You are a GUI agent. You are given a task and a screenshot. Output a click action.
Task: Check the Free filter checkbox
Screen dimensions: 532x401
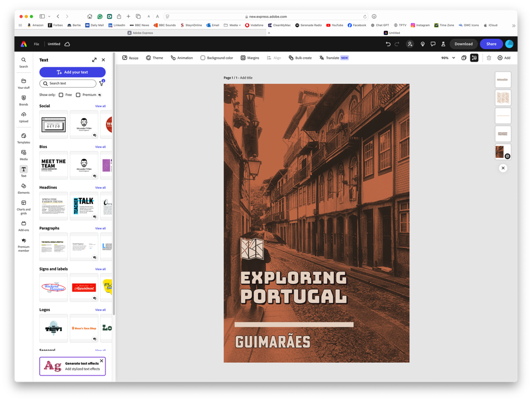tap(61, 94)
